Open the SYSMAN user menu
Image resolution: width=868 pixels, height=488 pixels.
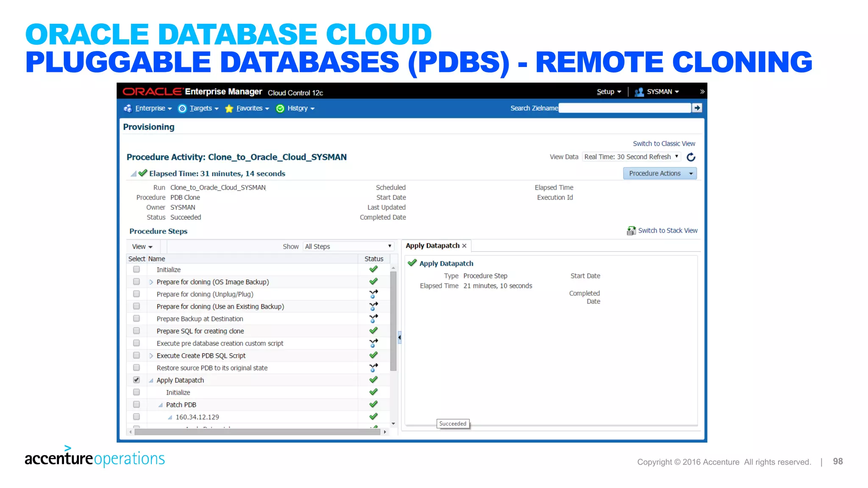pyautogui.click(x=663, y=92)
